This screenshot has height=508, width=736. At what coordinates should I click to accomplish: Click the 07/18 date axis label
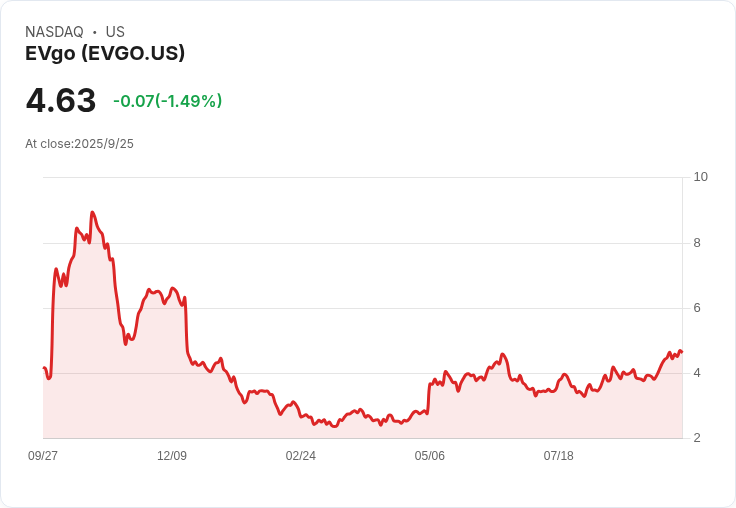(559, 456)
